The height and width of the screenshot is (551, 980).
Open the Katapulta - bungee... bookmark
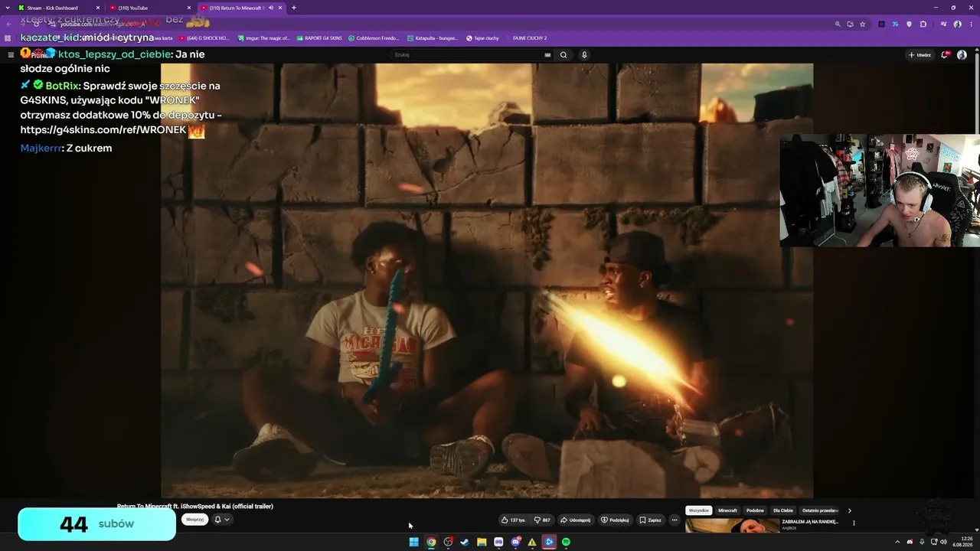433,37
